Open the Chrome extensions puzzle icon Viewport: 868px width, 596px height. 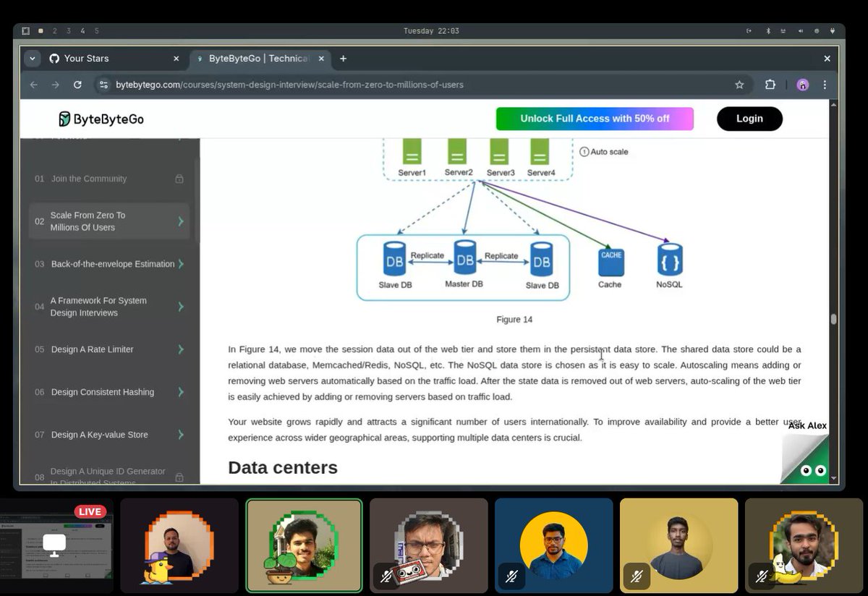(770, 85)
